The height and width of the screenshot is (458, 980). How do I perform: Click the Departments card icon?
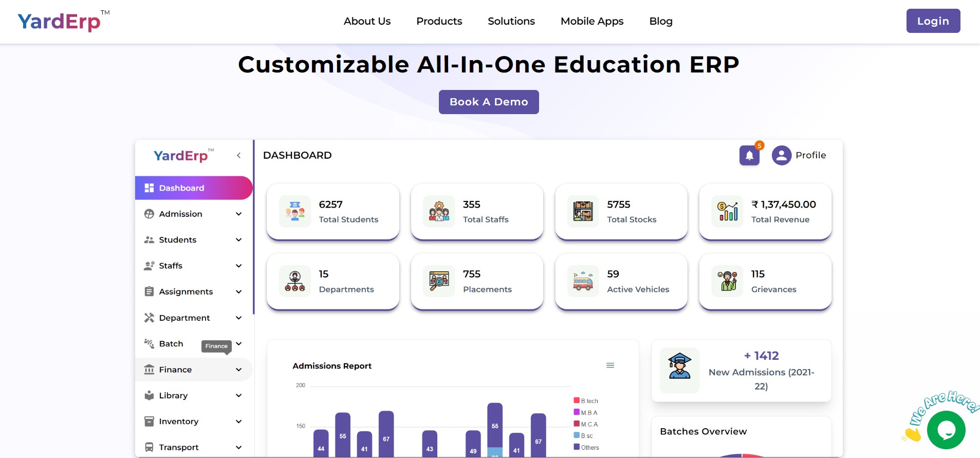(295, 281)
